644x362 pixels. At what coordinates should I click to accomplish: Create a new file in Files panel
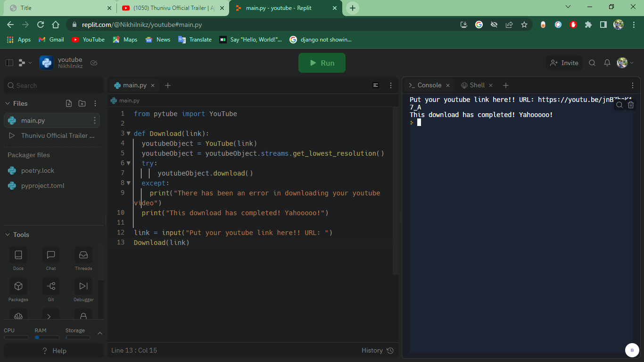tap(68, 103)
